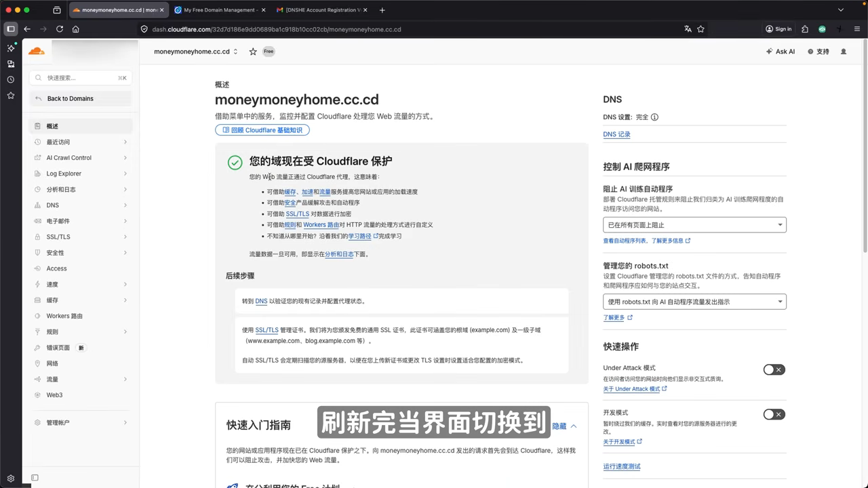Open the 已在所有页面上阻止 dropdown
Image resolution: width=868 pixels, height=488 pixels.
pyautogui.click(x=694, y=225)
